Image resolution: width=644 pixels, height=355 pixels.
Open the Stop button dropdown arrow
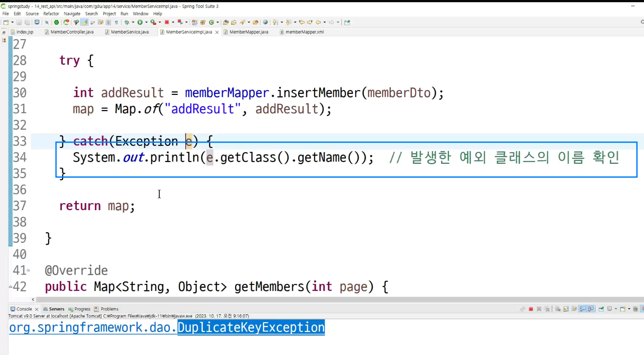pos(173,22)
